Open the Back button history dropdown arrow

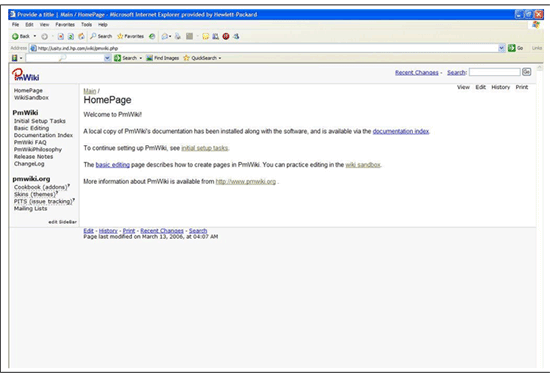35,36
